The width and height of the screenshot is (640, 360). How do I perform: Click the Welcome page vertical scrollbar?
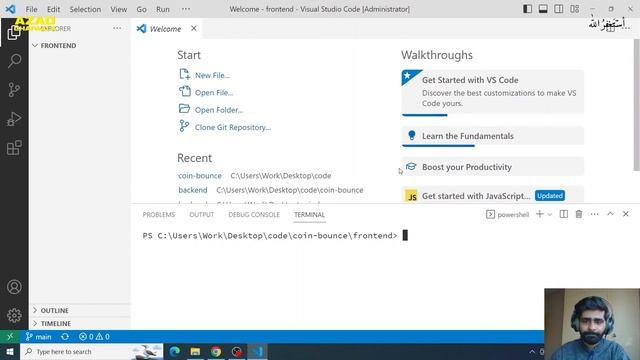pos(636,105)
